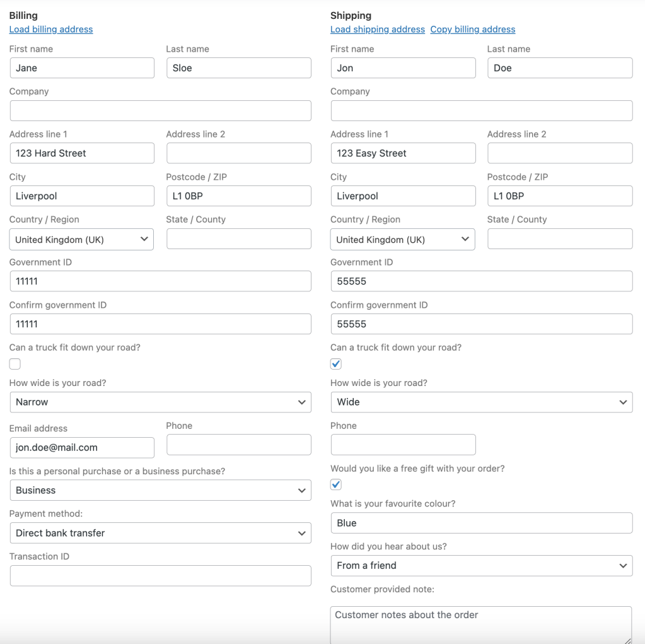
Task: Click the Load billing address link
Action: click(x=51, y=30)
